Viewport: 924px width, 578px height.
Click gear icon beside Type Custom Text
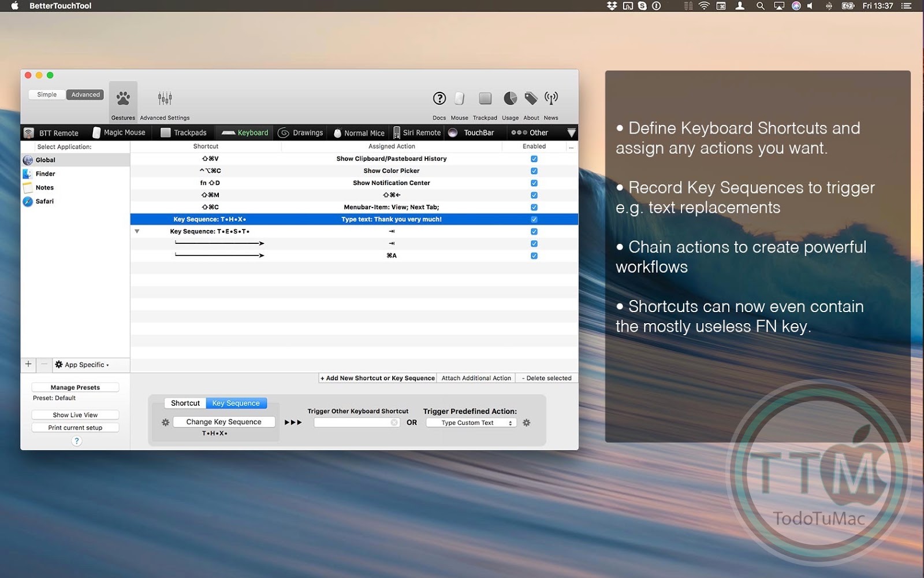(526, 423)
